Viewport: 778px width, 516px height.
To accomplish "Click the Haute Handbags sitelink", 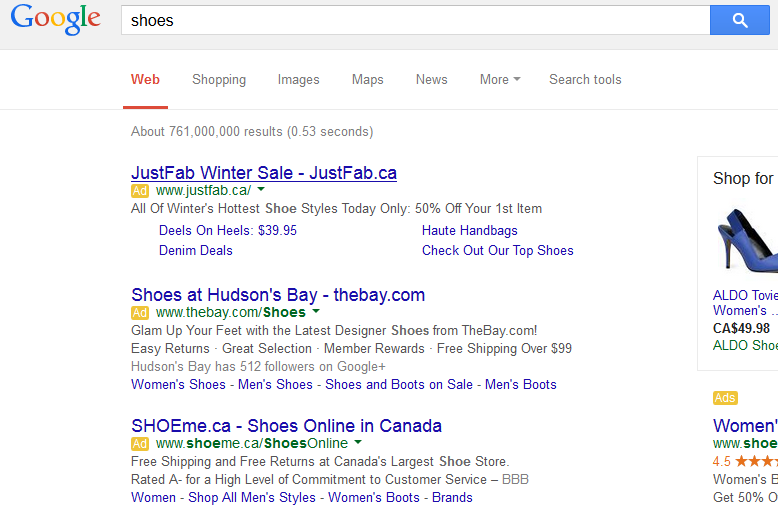I will point(470,231).
